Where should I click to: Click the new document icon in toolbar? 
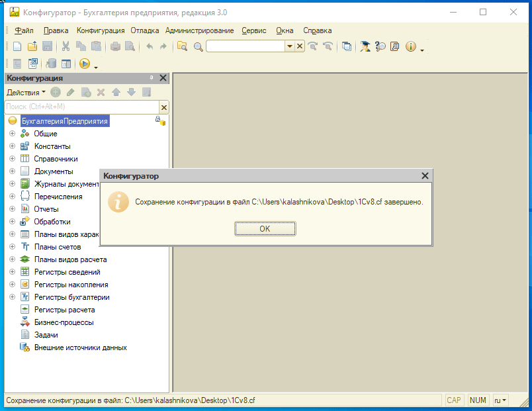(x=17, y=46)
